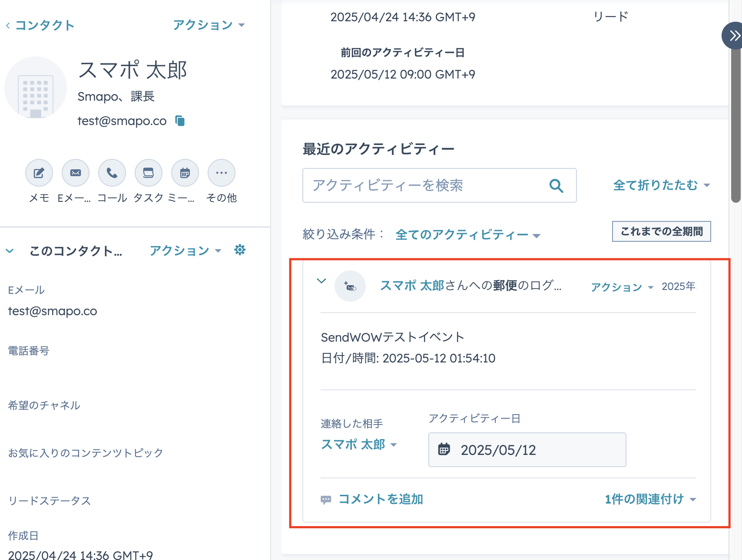Open the top アクション dropdown beside コンタクト
This screenshot has height=560, width=742.
point(209,25)
